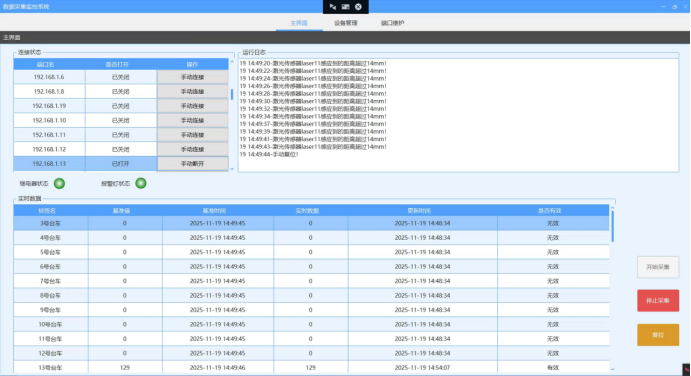Viewport: 691px width, 376px height.
Task: Click the red icon at bottom-right corner
Action: pyautogui.click(x=687, y=369)
